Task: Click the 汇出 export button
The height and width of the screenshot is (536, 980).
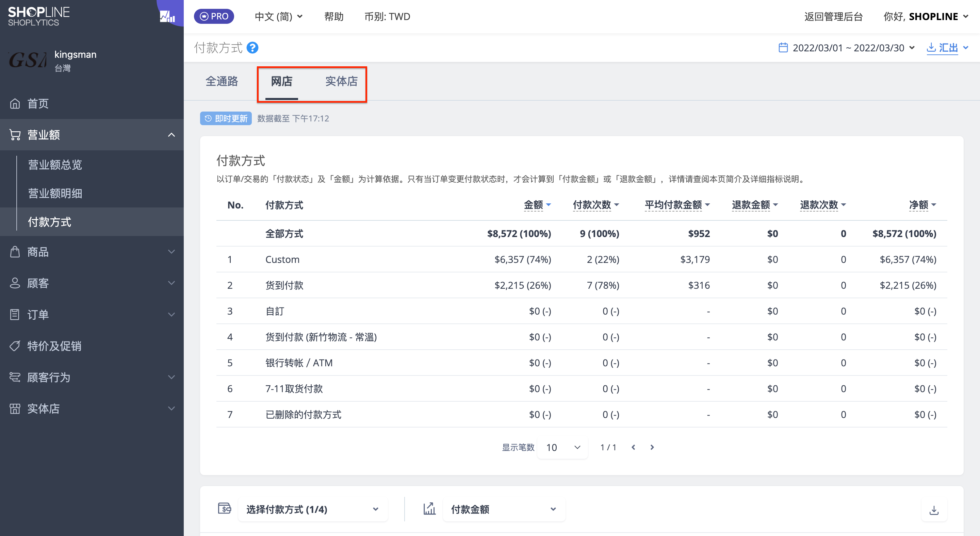Action: tap(942, 48)
